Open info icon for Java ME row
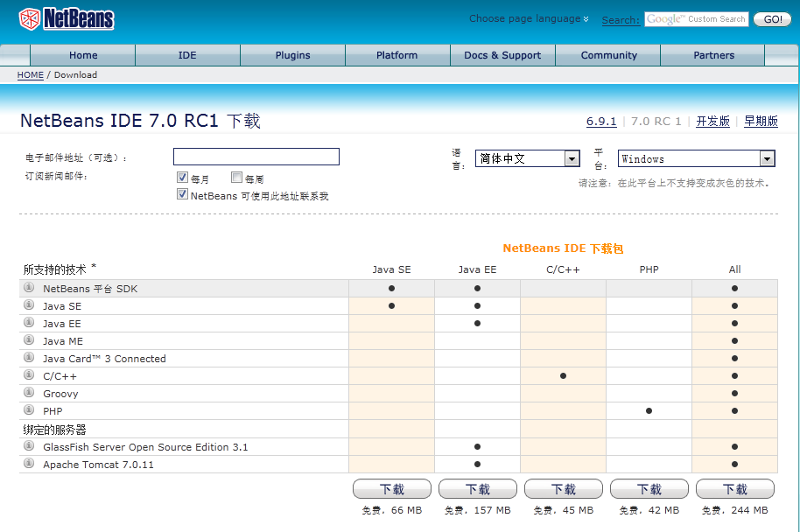 click(29, 339)
